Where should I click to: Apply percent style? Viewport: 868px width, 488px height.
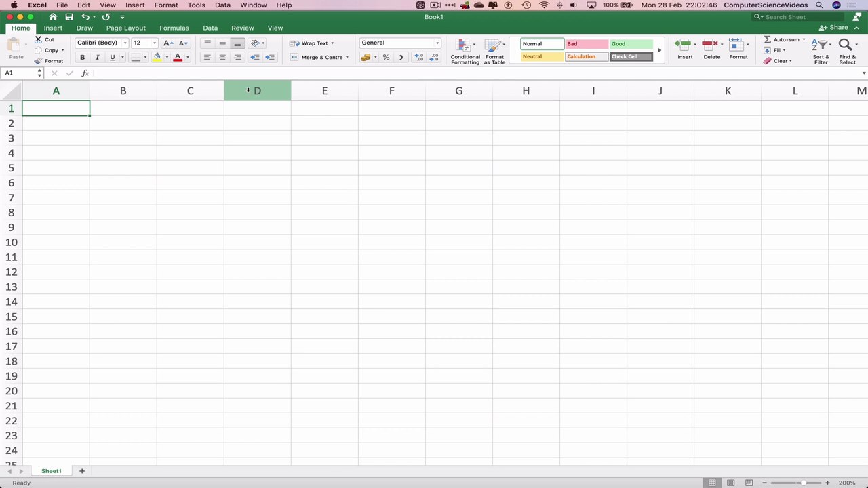(x=386, y=58)
